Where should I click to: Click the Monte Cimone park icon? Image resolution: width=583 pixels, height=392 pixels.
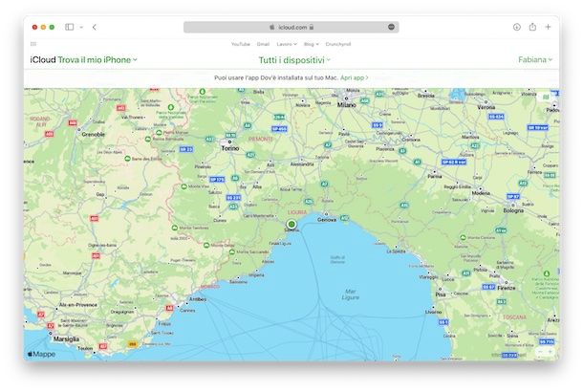pyautogui.click(x=463, y=237)
